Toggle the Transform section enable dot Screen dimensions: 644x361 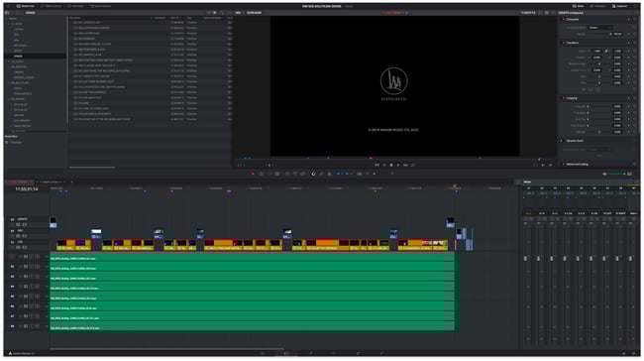(563, 43)
